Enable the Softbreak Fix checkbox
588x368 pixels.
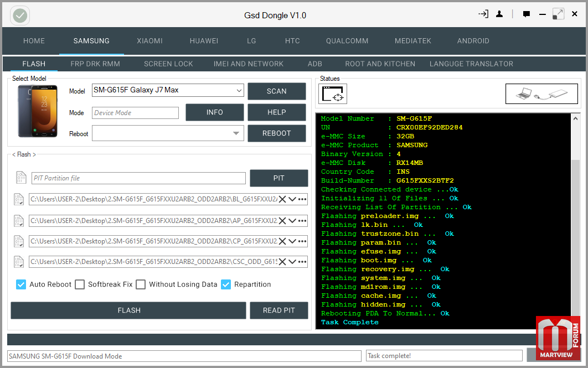click(x=80, y=284)
